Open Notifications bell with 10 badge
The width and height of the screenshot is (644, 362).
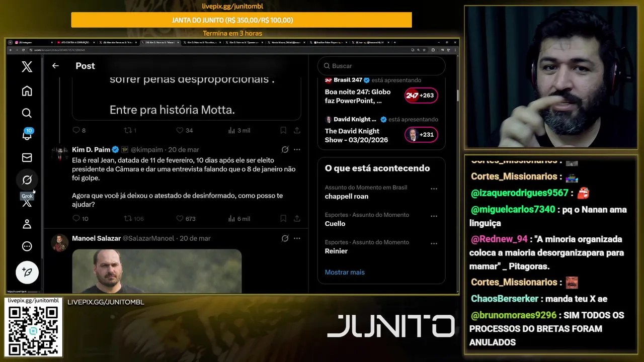tap(27, 135)
